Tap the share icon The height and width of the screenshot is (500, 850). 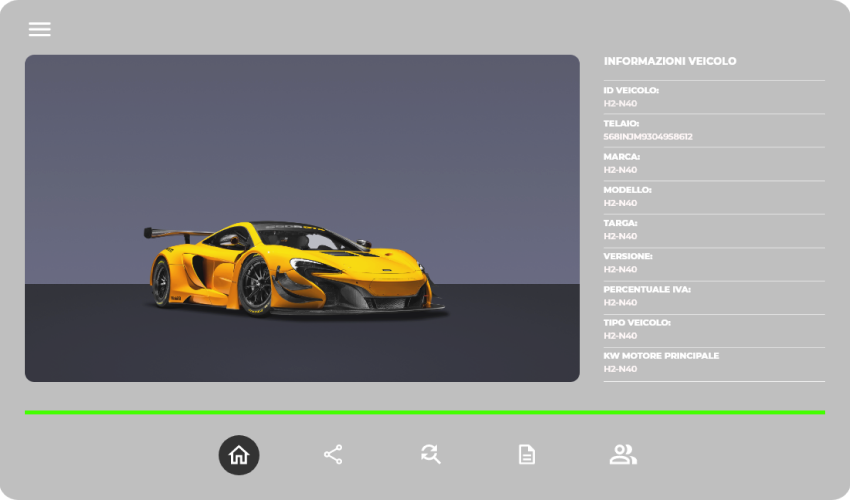click(x=333, y=455)
